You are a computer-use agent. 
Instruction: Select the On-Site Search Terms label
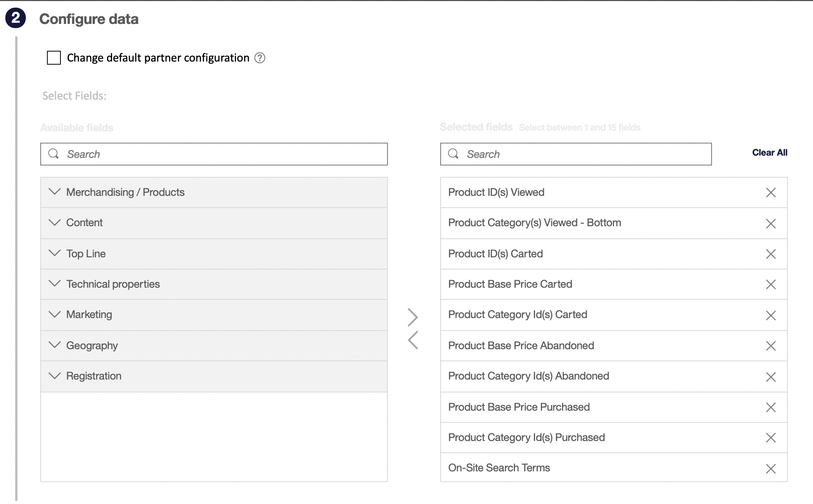(499, 468)
